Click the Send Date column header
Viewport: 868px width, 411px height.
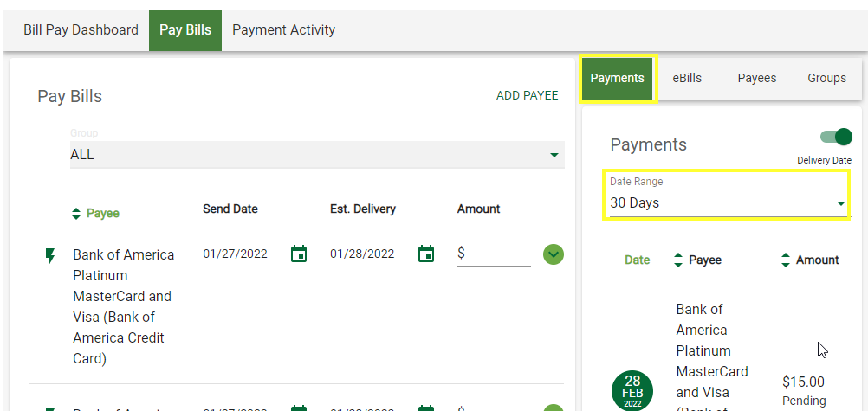click(230, 209)
